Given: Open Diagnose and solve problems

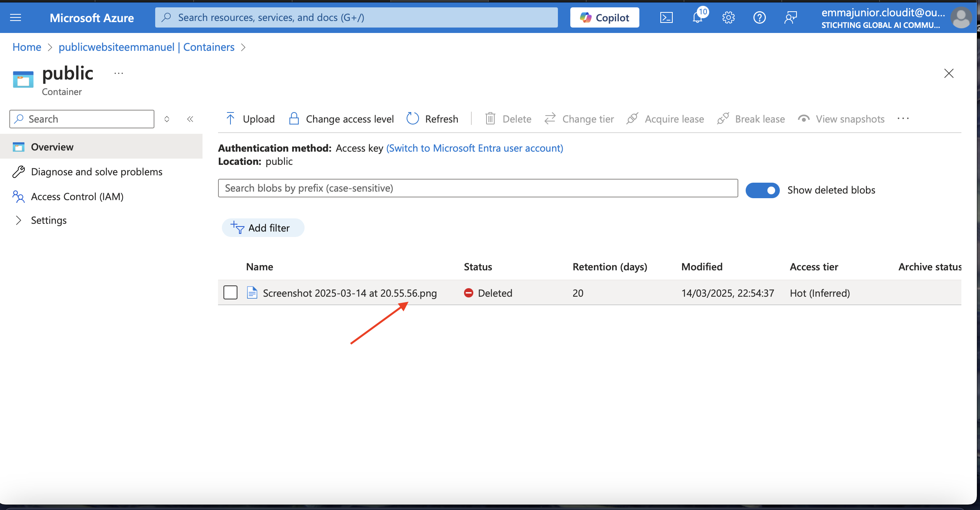Looking at the screenshot, I should (x=97, y=172).
